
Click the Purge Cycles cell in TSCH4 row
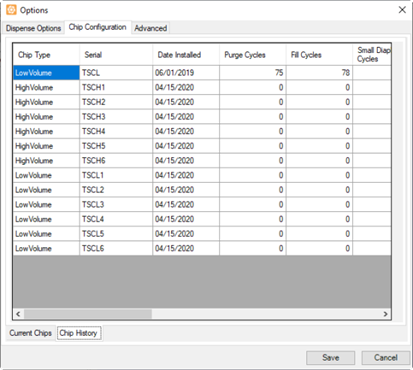click(253, 131)
